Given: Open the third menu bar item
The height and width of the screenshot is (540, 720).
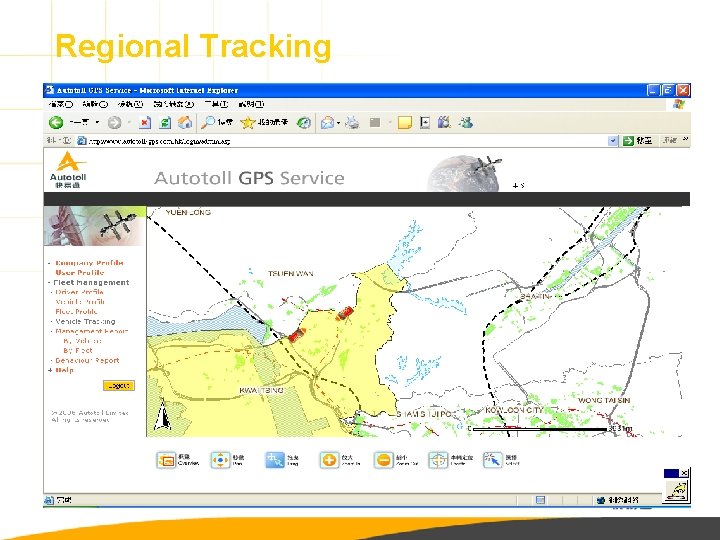Looking at the screenshot, I should point(130,104).
